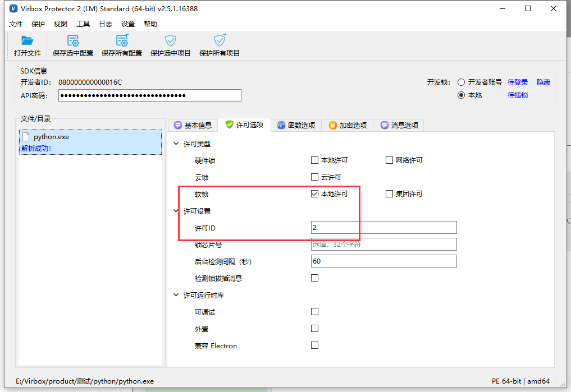Click the Protect Selected Item shield icon
The image size is (571, 392).
click(x=171, y=40)
